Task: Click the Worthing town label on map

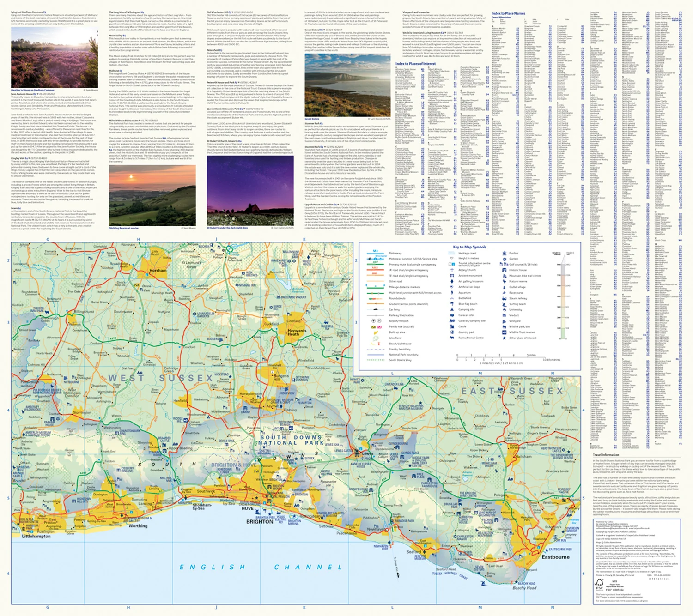Action: (x=138, y=526)
